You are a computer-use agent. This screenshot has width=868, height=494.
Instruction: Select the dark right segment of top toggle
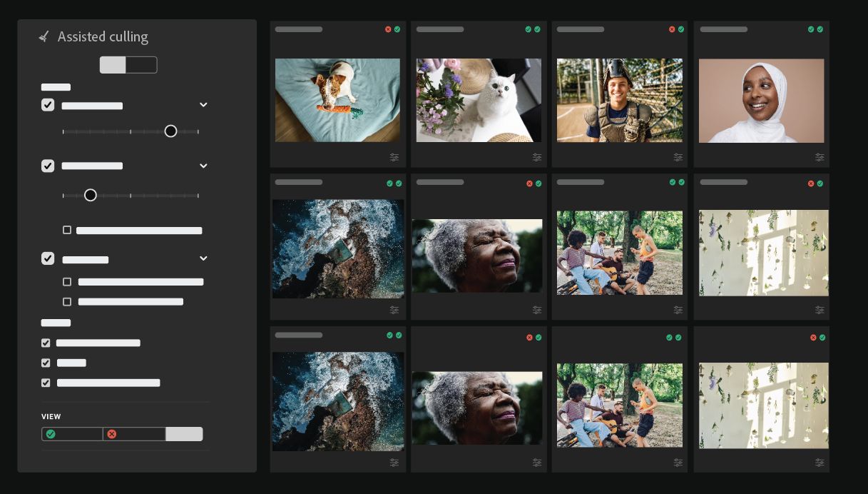(141, 65)
